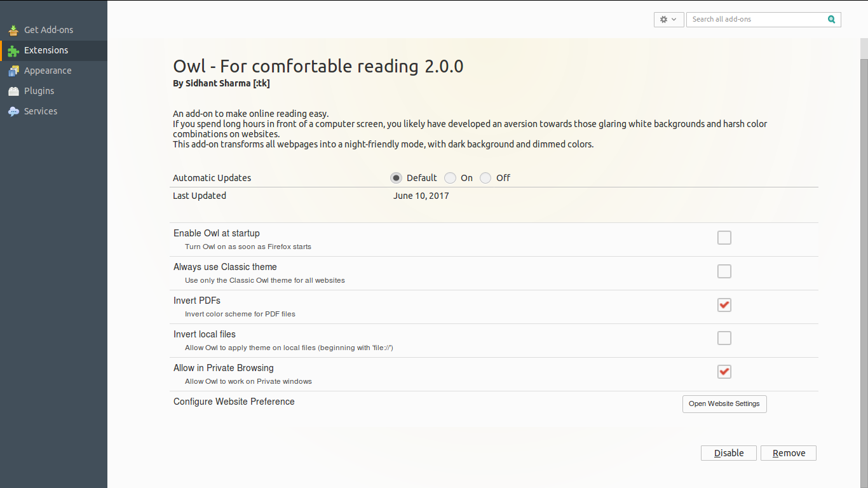
Task: Click the green search magnifier icon
Action: point(831,20)
